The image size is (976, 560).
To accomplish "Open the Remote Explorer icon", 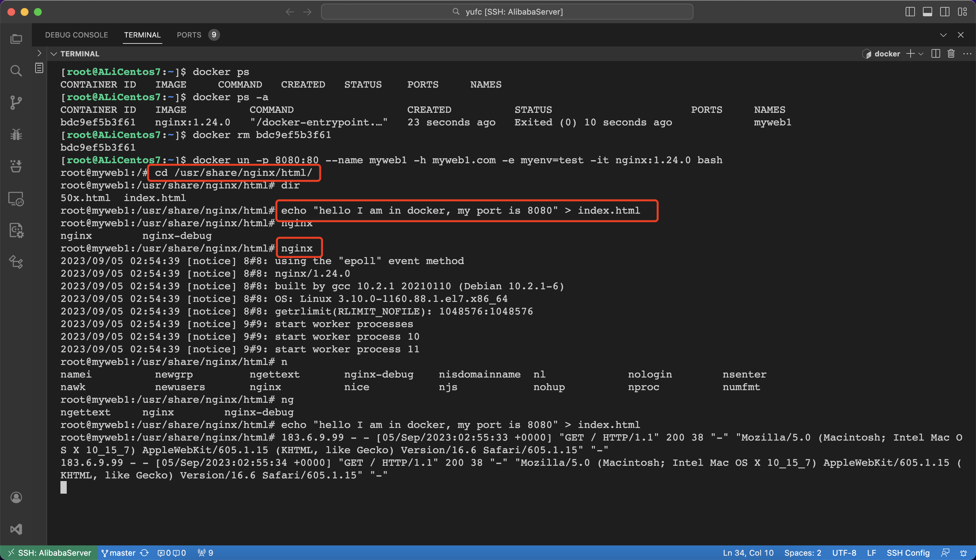I will [x=16, y=199].
